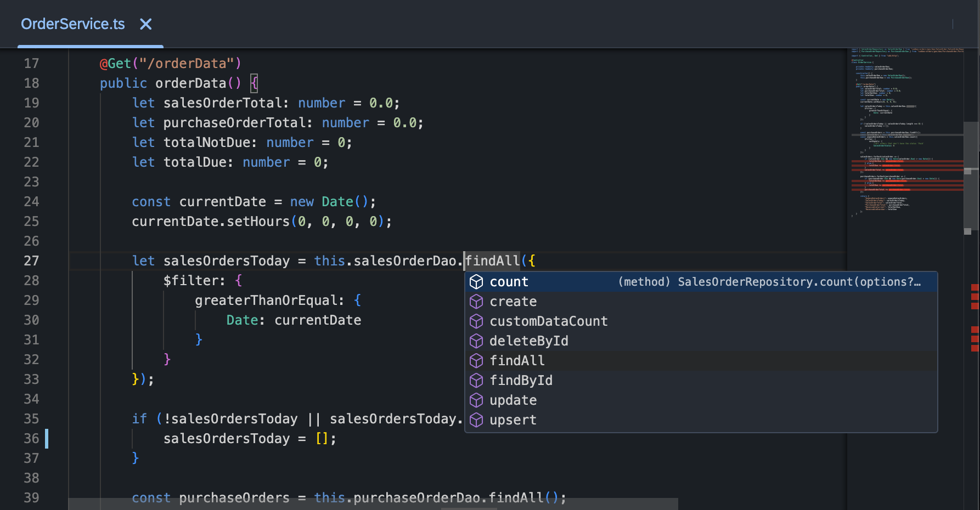This screenshot has width=980, height=510.
Task: Click 'salesOrderDao' on line 27
Action: [405, 261]
